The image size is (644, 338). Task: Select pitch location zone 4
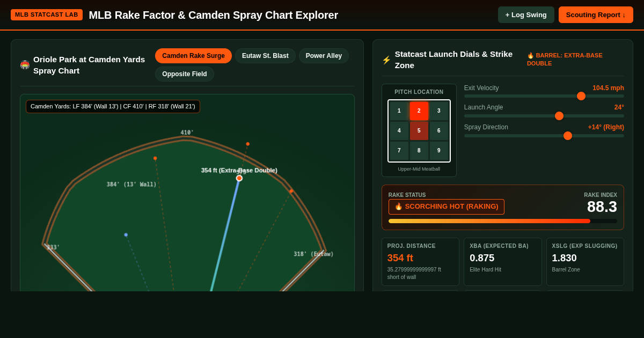coord(399,131)
